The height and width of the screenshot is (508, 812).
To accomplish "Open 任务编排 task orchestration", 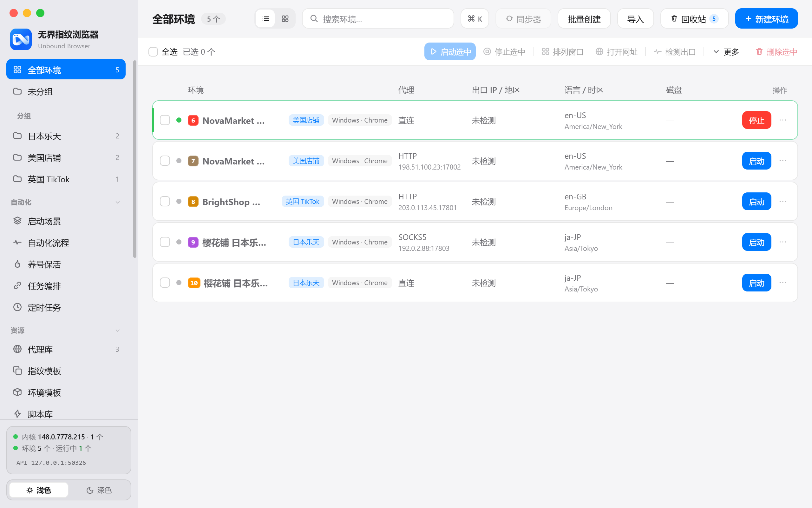I will pos(66,285).
